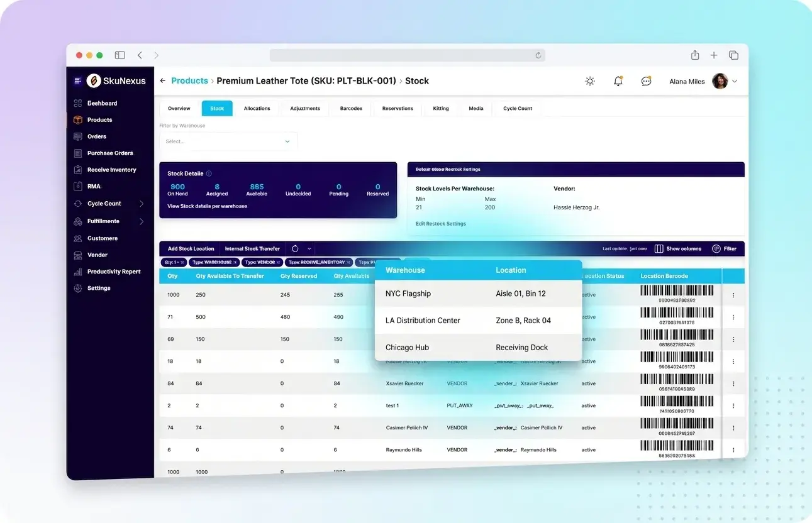Open Receive Inventory in the sidebar

(x=111, y=170)
